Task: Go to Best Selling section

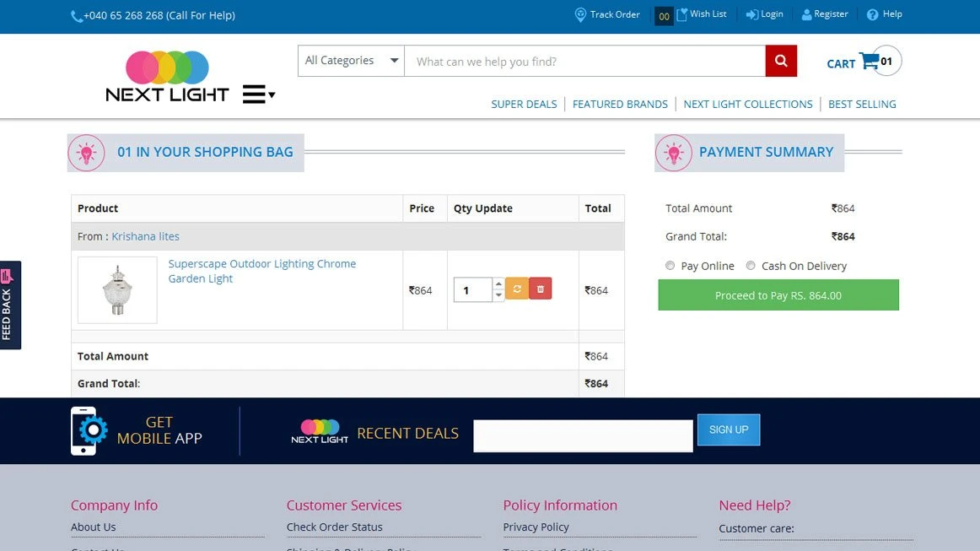Action: [x=862, y=105]
